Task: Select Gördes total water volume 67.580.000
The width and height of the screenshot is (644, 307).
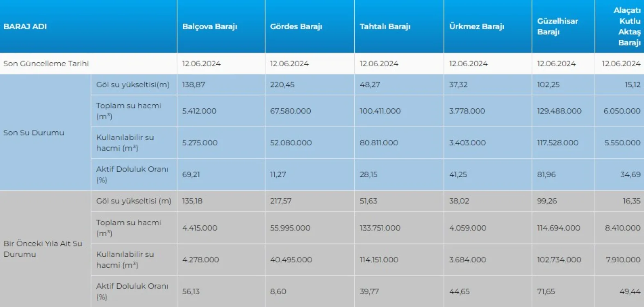Action: click(x=290, y=111)
